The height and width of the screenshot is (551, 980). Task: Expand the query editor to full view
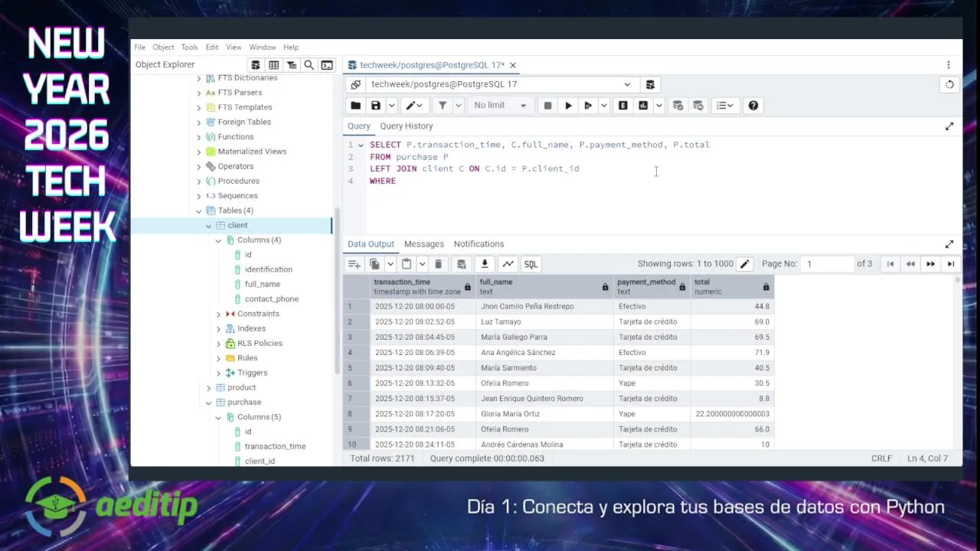point(949,126)
